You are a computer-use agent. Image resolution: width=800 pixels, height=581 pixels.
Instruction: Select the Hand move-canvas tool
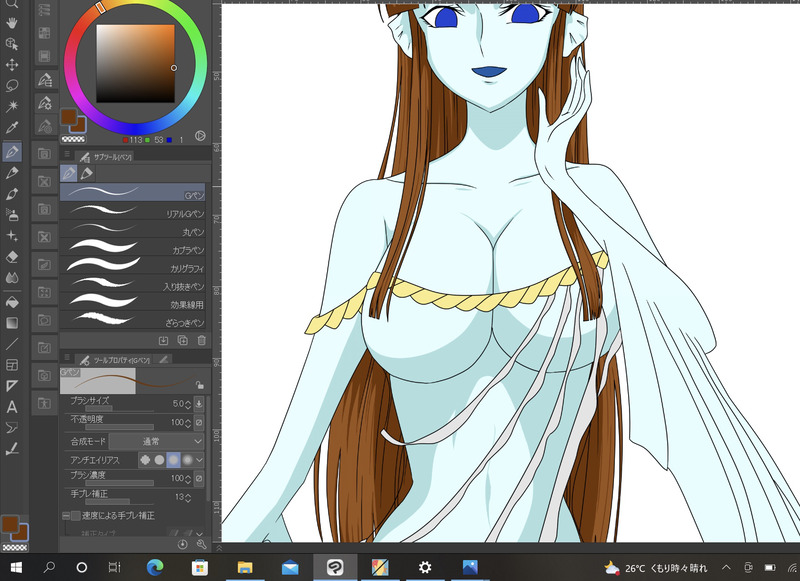(x=12, y=23)
